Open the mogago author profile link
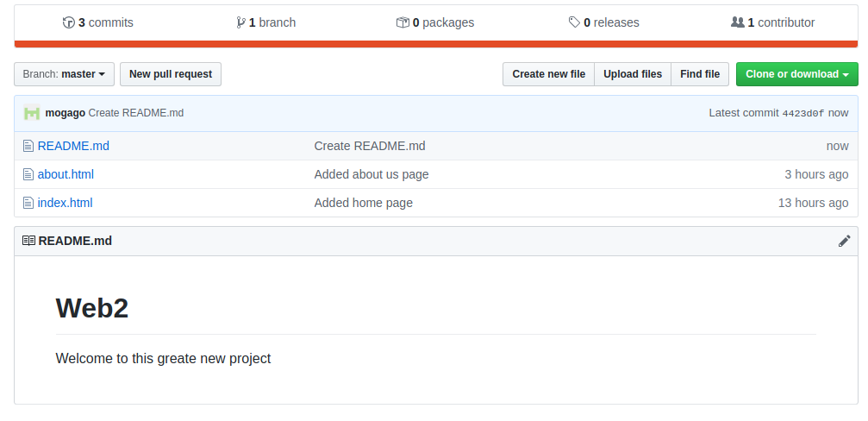Screen dimensions: 868x421 (x=66, y=113)
